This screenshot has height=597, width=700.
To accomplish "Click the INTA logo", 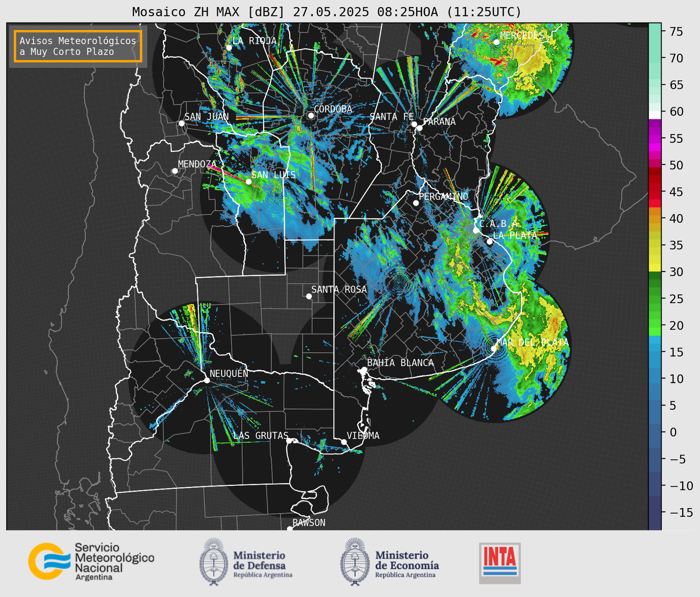I will (x=500, y=563).
